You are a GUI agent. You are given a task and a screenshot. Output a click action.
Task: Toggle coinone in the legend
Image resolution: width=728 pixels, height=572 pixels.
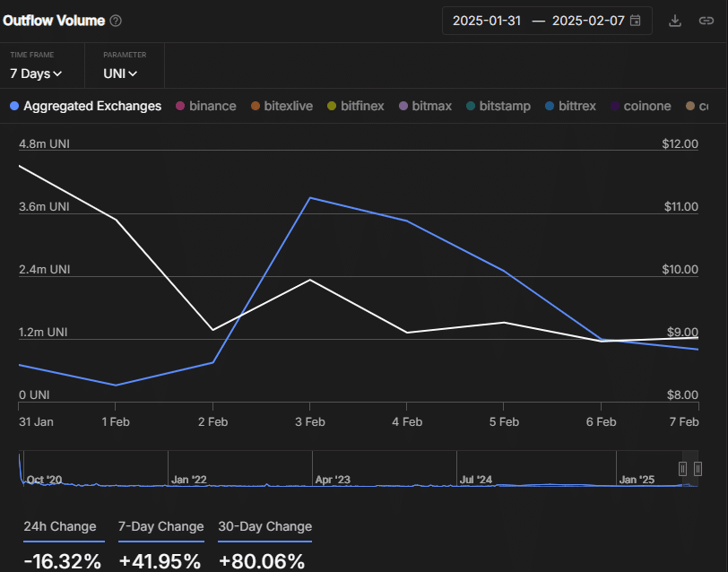pos(640,106)
